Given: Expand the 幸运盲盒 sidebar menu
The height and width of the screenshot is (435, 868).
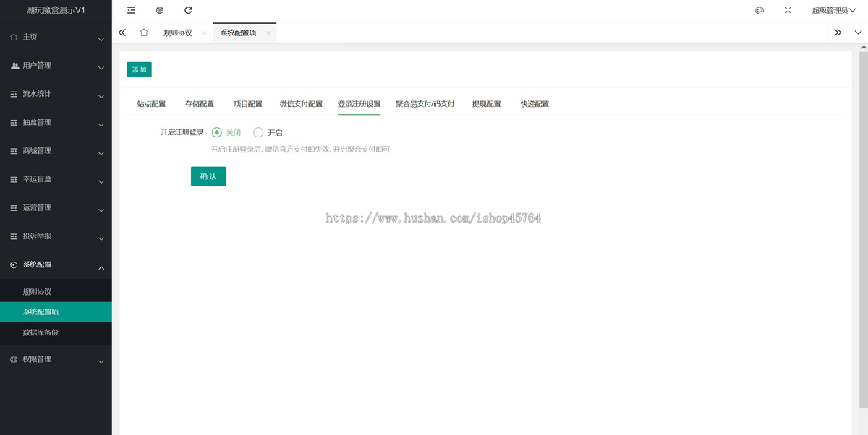Looking at the screenshot, I should [x=56, y=179].
